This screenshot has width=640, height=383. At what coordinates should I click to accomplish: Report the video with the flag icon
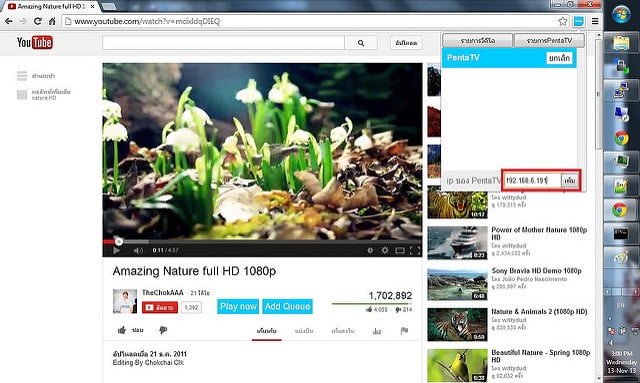404,331
